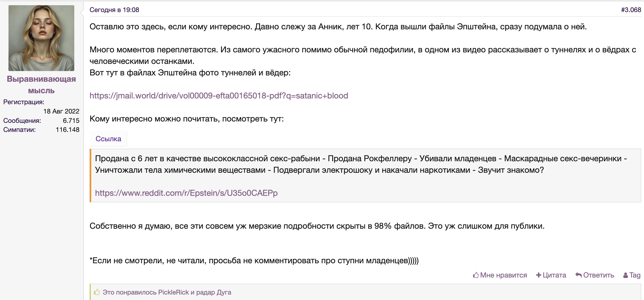The image size is (644, 300).
Task: Open the jmail.world drive link
Action: [219, 96]
